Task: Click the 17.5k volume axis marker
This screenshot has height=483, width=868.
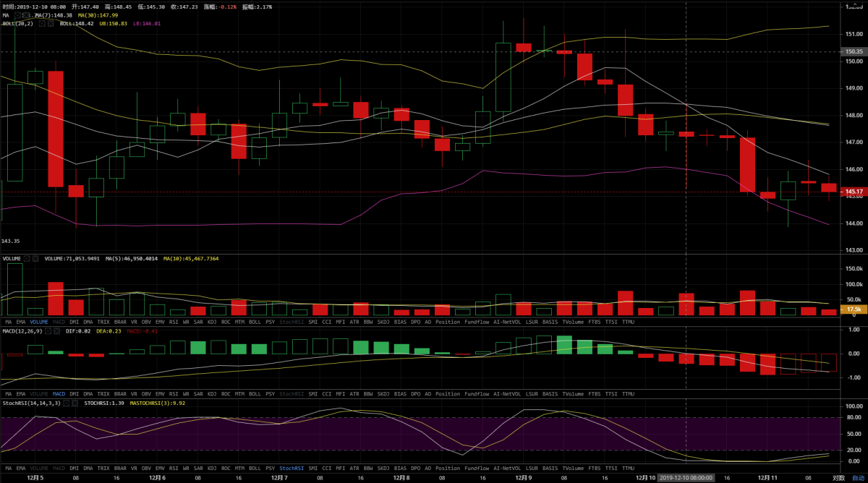Action: coord(854,309)
